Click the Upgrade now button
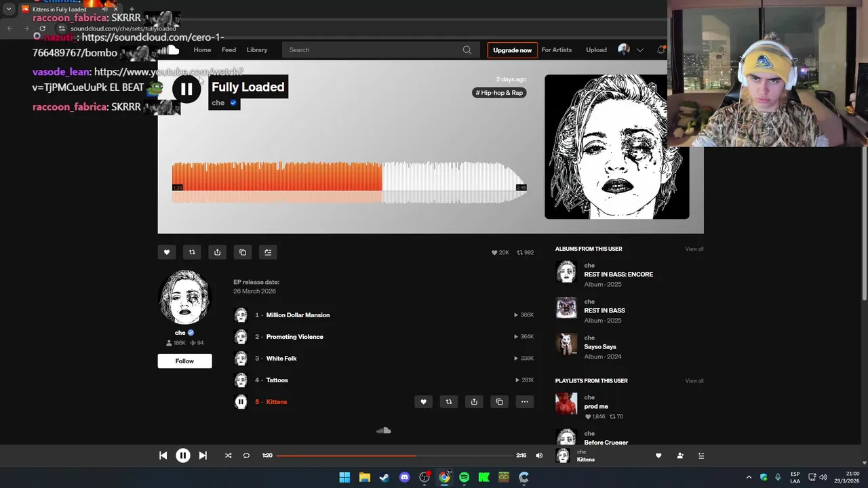 click(513, 50)
